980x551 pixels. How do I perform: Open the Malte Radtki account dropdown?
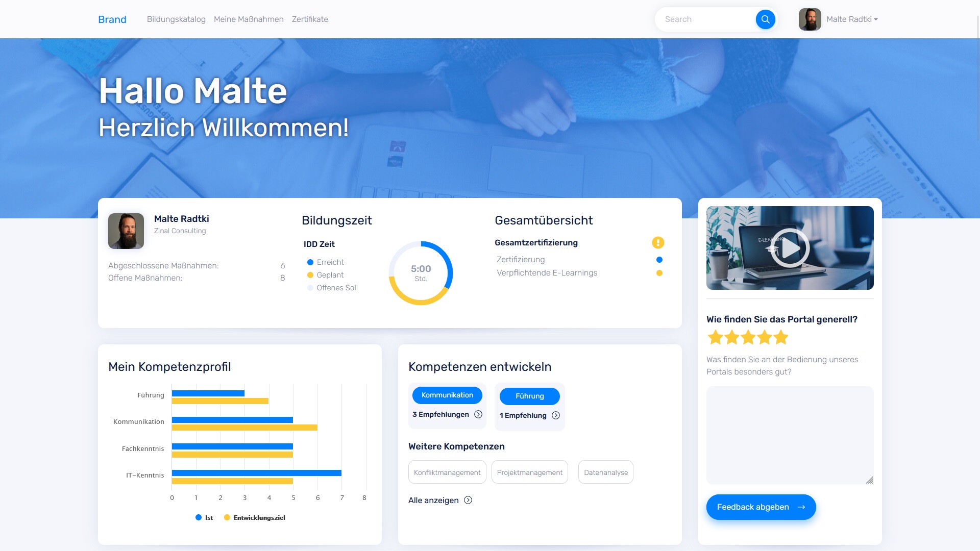[x=852, y=19]
